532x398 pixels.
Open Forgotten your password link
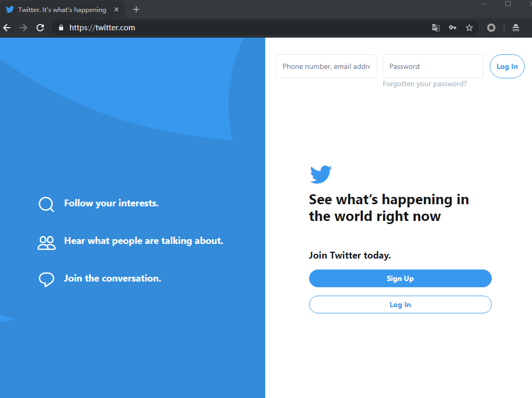click(x=424, y=84)
